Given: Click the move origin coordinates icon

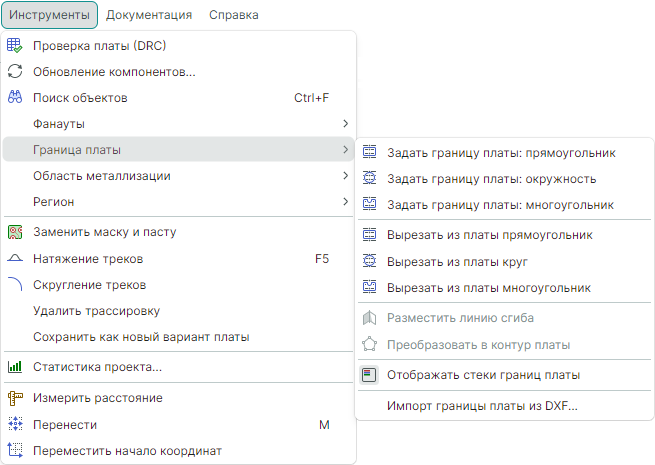Looking at the screenshot, I should point(15,450).
